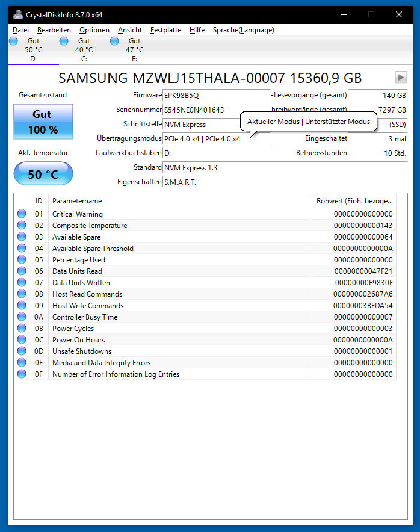Click status icon for Available Spare row 03

point(22,237)
